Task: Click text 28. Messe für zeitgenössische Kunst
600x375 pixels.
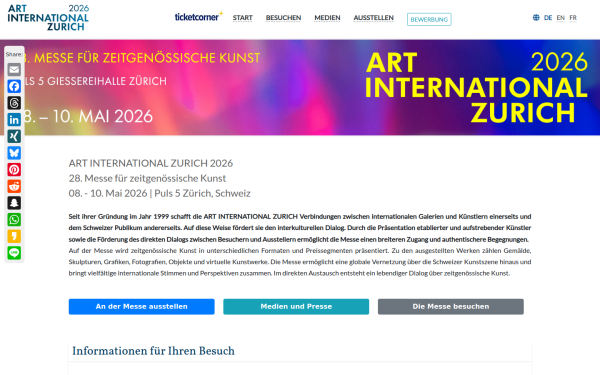Action: point(147,178)
